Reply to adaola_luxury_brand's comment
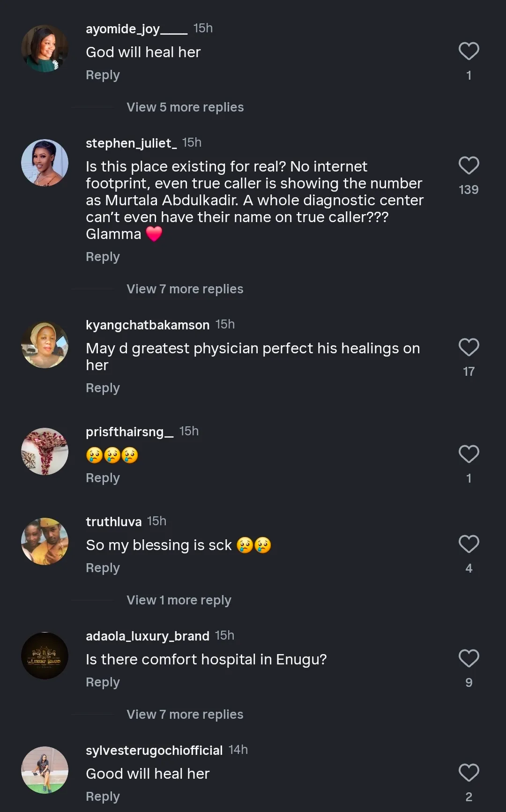Viewport: 506px width, 812px height. pyautogui.click(x=103, y=682)
